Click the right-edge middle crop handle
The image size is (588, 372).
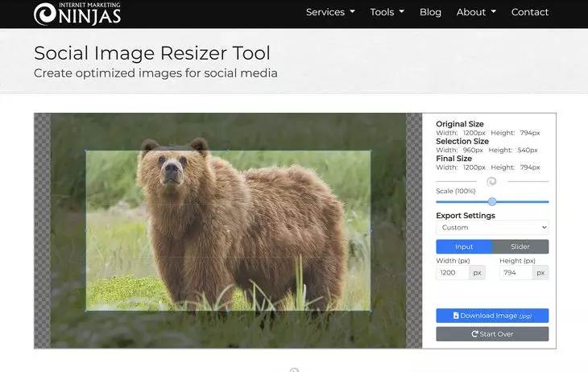tap(371, 230)
